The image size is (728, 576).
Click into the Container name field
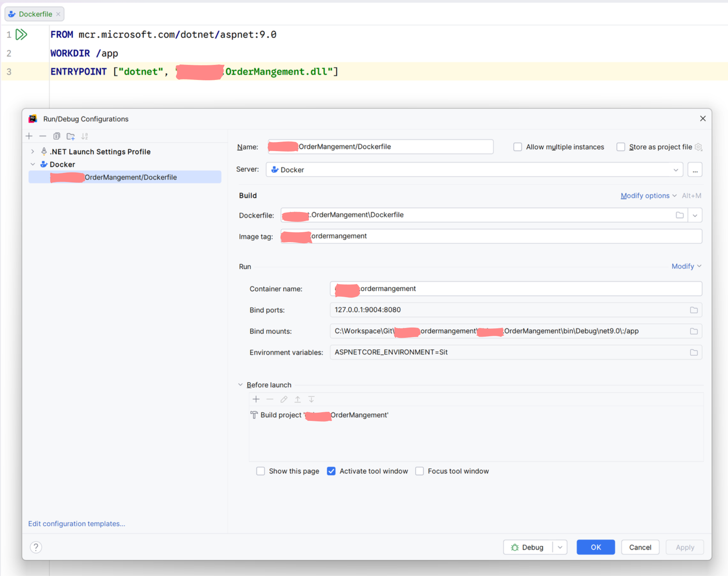tap(514, 289)
